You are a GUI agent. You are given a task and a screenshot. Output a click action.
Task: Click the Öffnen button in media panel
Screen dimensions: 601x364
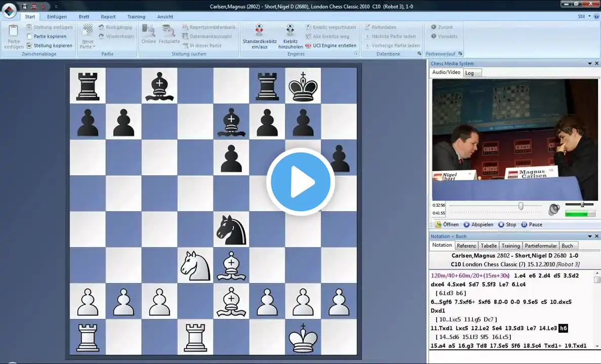click(x=447, y=224)
